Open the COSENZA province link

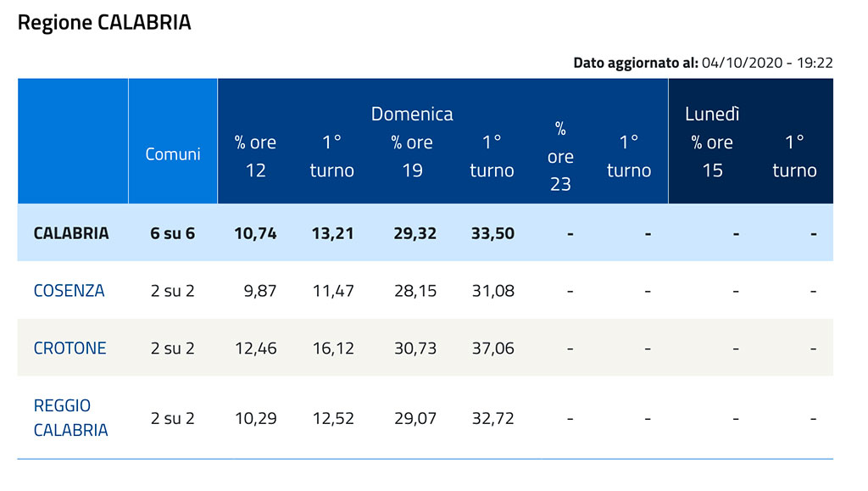tap(69, 291)
